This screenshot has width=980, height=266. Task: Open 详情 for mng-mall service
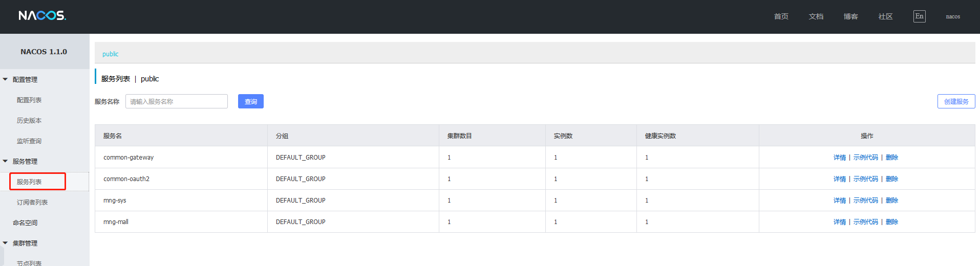(840, 222)
